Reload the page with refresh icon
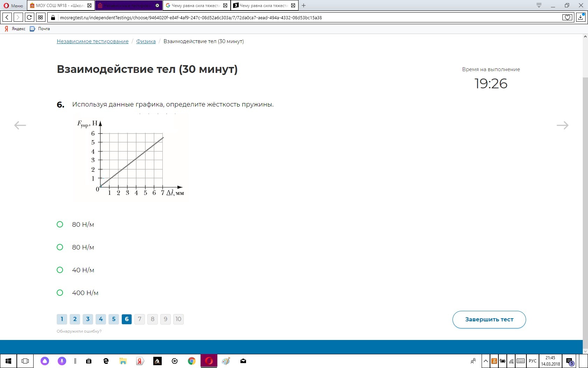 (29, 18)
